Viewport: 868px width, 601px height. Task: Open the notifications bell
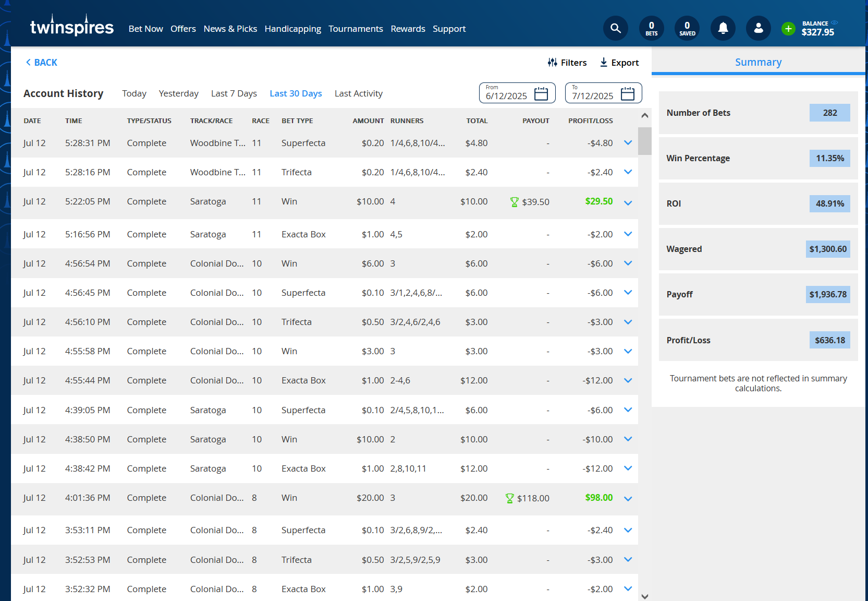[723, 28]
